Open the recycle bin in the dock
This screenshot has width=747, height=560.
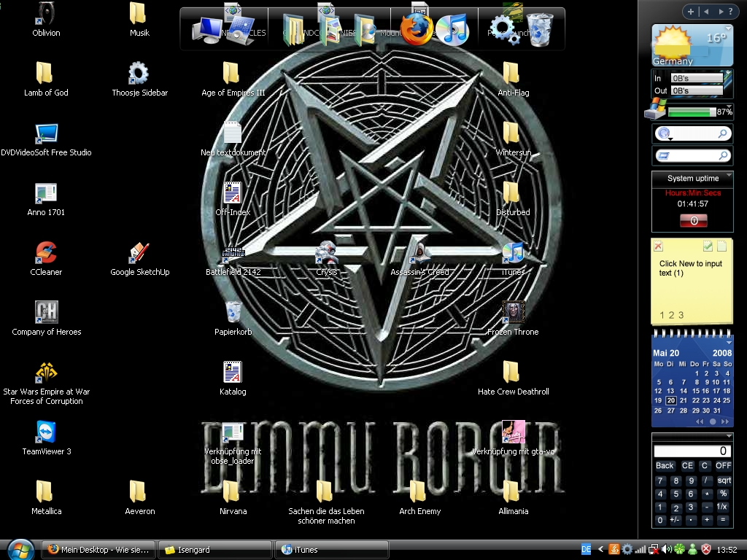click(541, 30)
